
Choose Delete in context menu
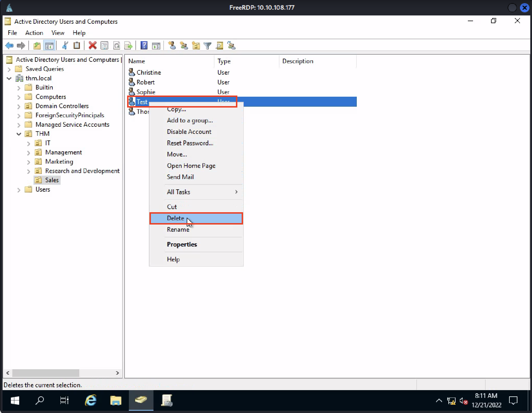(196, 218)
